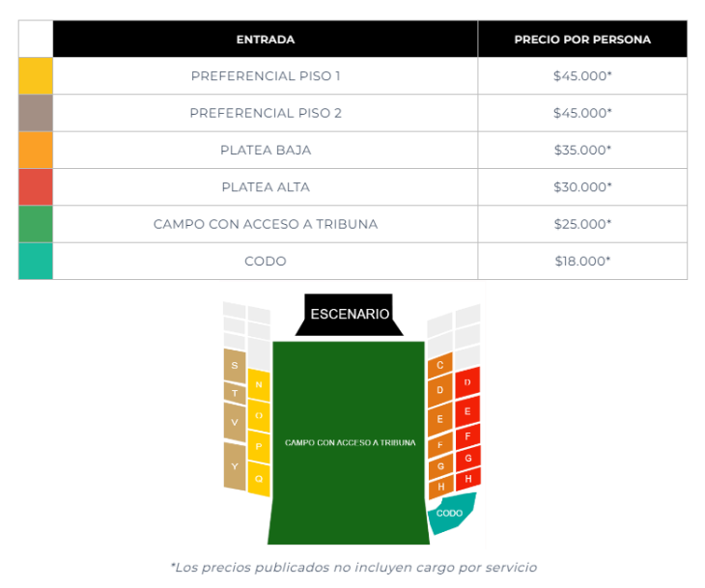This screenshot has width=705, height=588.
Task: Click the teal Codo color swatch
Action: click(x=36, y=262)
